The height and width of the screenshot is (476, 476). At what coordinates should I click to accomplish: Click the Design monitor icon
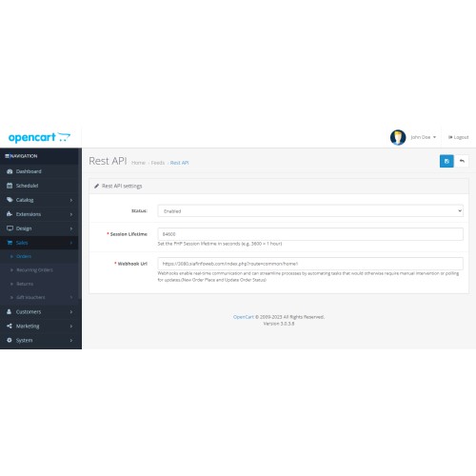10,228
